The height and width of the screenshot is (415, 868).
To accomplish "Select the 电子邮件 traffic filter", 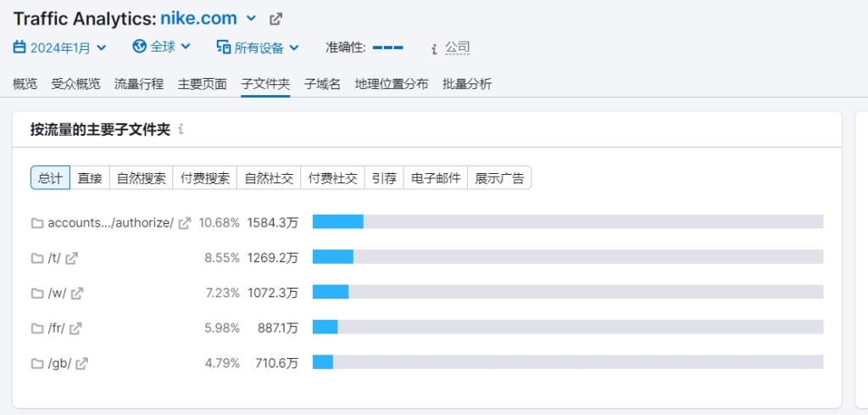I will tap(436, 178).
